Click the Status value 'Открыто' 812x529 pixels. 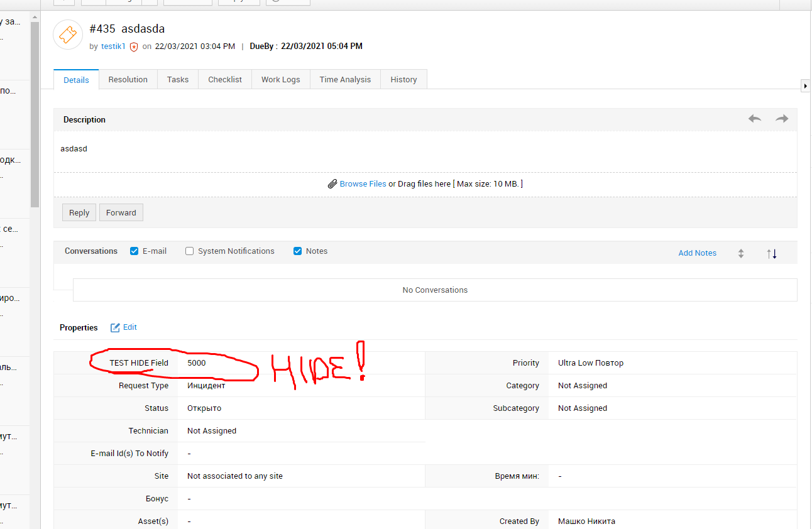[204, 408]
